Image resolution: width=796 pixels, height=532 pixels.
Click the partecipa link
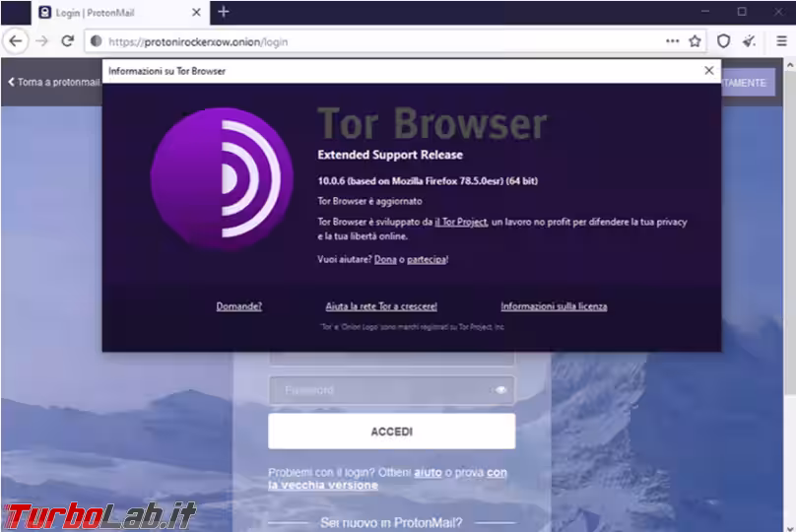click(427, 259)
